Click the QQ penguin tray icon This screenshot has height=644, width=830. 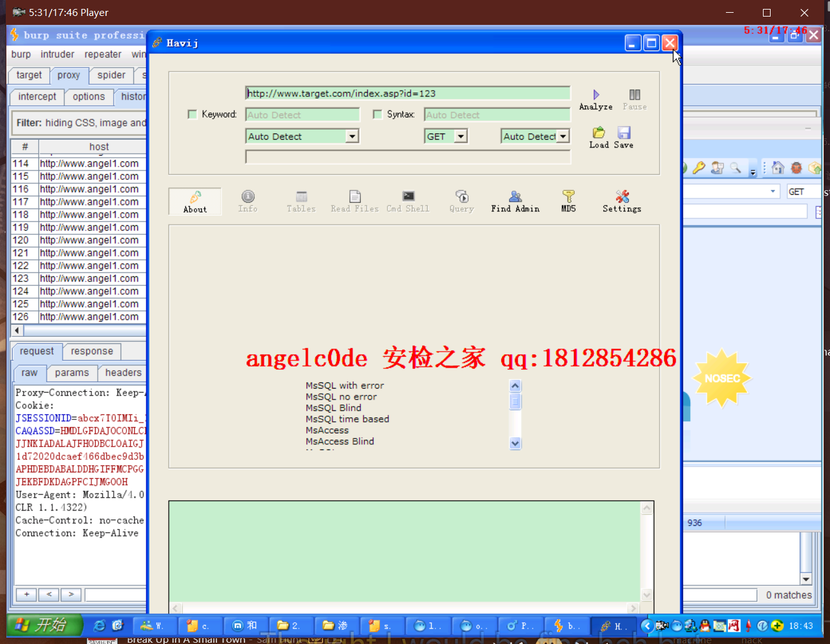pyautogui.click(x=705, y=625)
